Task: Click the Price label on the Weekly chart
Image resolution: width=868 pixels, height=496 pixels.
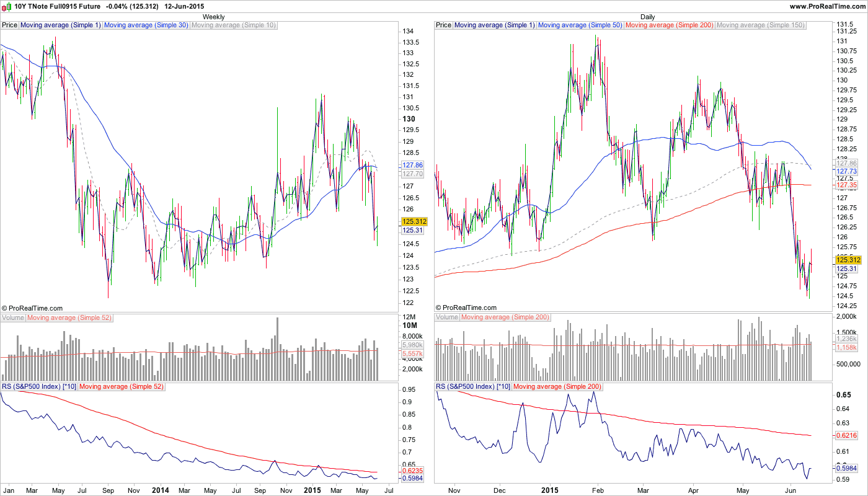Action: pos(10,25)
